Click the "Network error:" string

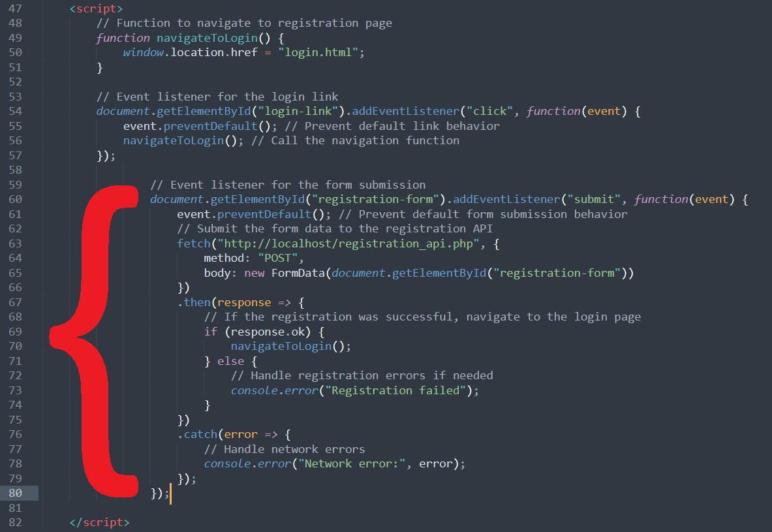tap(352, 463)
